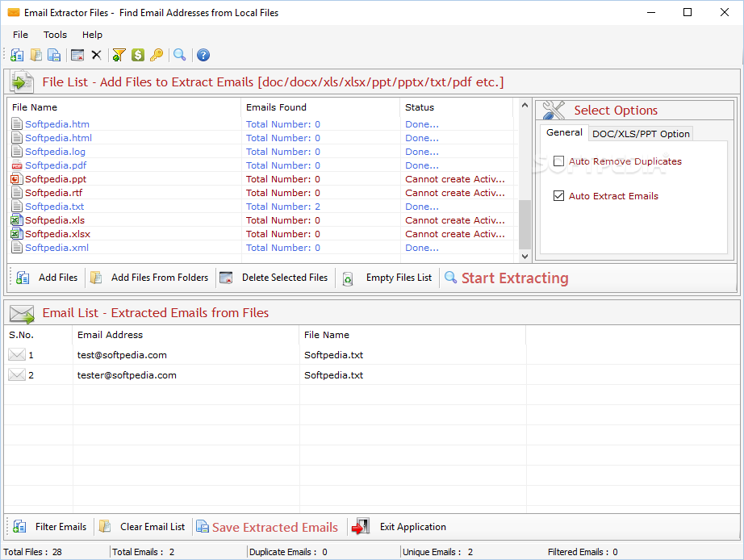The width and height of the screenshot is (744, 560).
Task: Select test@softpedia.com email address
Action: [x=122, y=355]
